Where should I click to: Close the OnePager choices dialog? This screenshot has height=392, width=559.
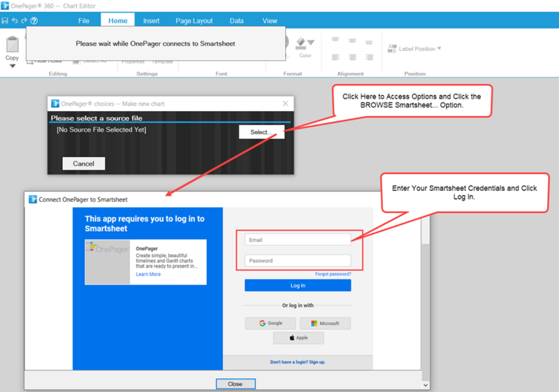pyautogui.click(x=285, y=103)
